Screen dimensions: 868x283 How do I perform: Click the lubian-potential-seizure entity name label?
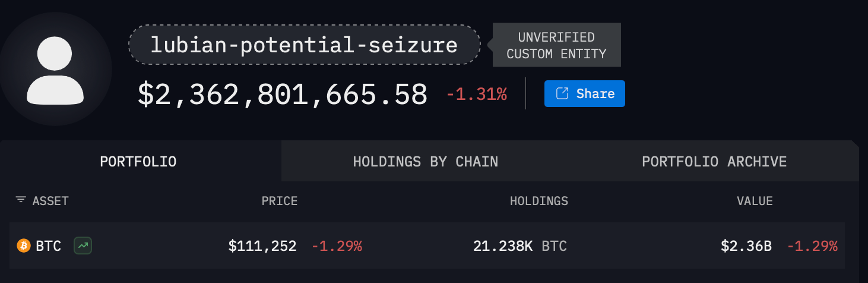304,45
